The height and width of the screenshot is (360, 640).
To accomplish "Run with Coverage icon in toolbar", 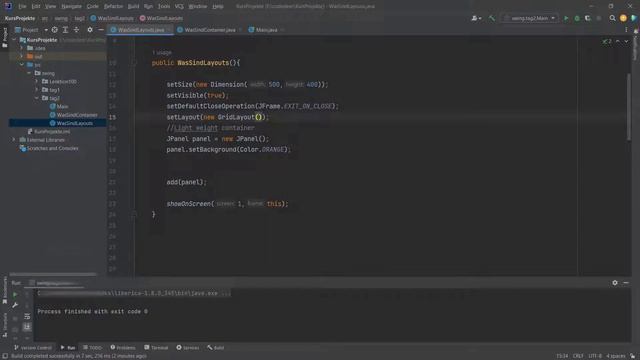I will [x=588, y=18].
